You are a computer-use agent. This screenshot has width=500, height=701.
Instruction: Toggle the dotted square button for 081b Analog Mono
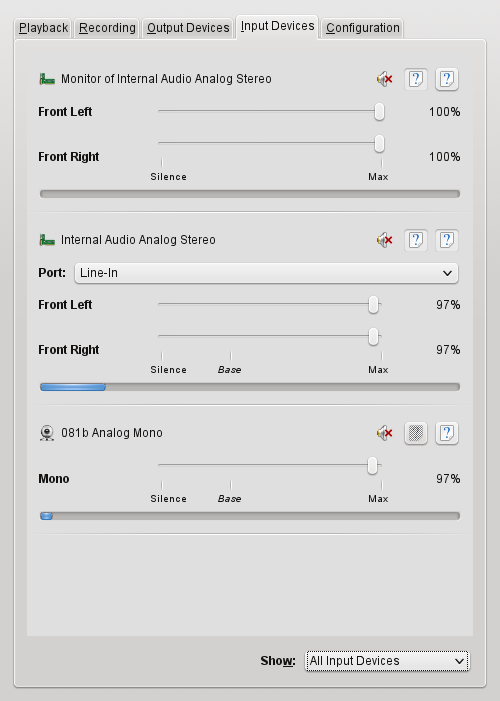(416, 433)
